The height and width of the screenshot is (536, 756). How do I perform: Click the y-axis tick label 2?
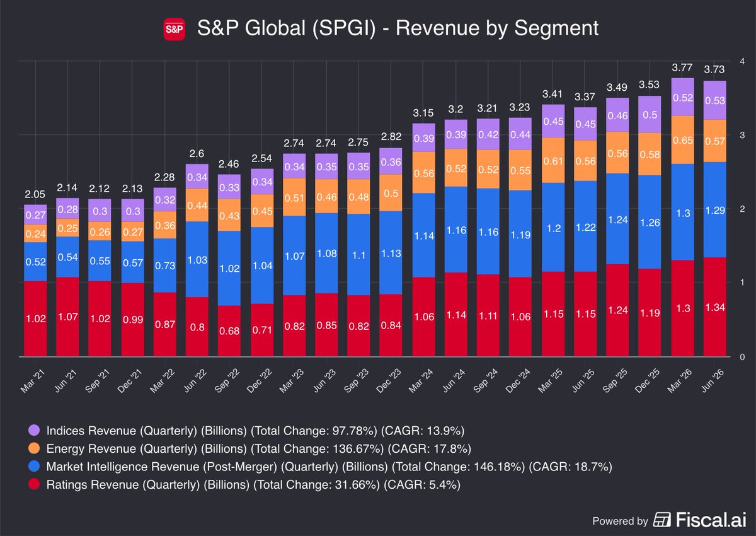(743, 209)
